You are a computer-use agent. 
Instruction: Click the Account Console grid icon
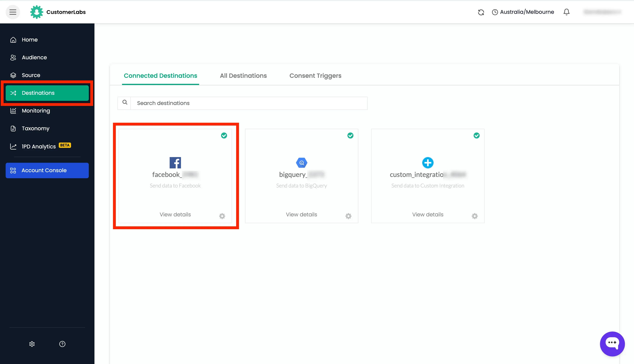tap(13, 170)
